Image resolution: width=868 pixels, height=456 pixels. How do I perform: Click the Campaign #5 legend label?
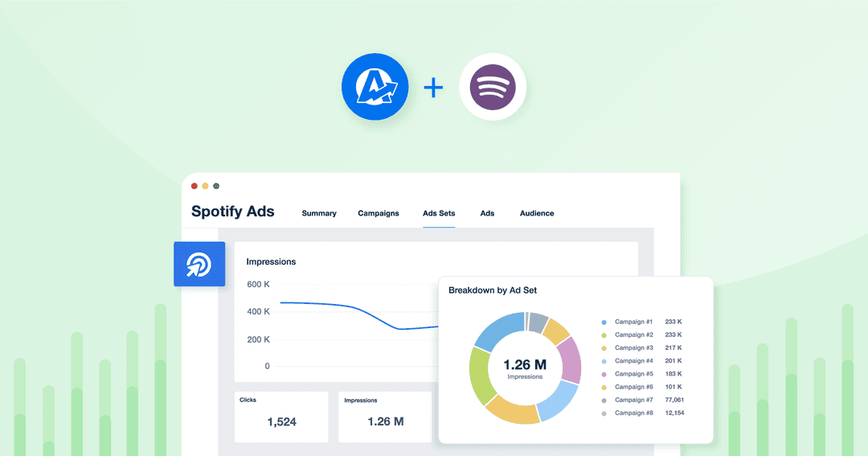coord(634,373)
